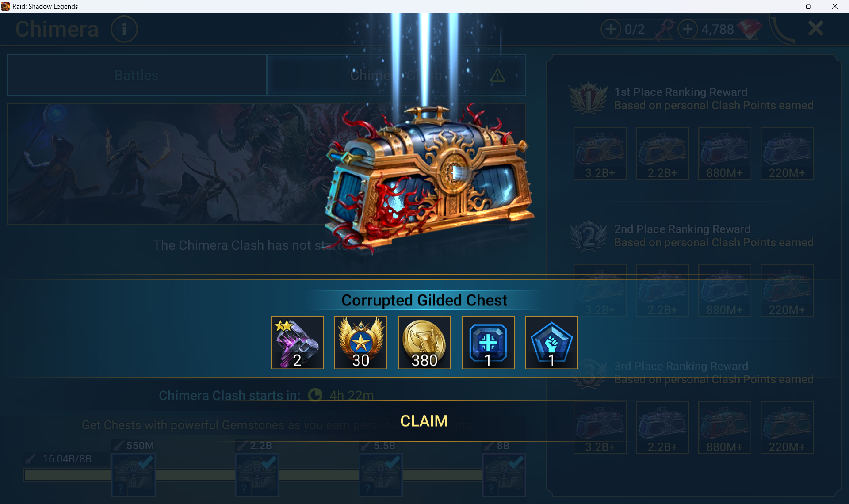The height and width of the screenshot is (504, 849).
Task: Select the 380 gold coin reward
Action: 424,343
